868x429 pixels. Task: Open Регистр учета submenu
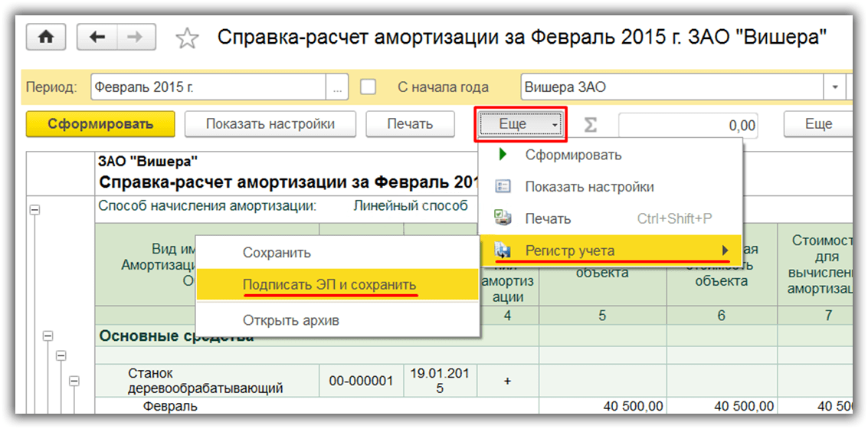pos(569,251)
